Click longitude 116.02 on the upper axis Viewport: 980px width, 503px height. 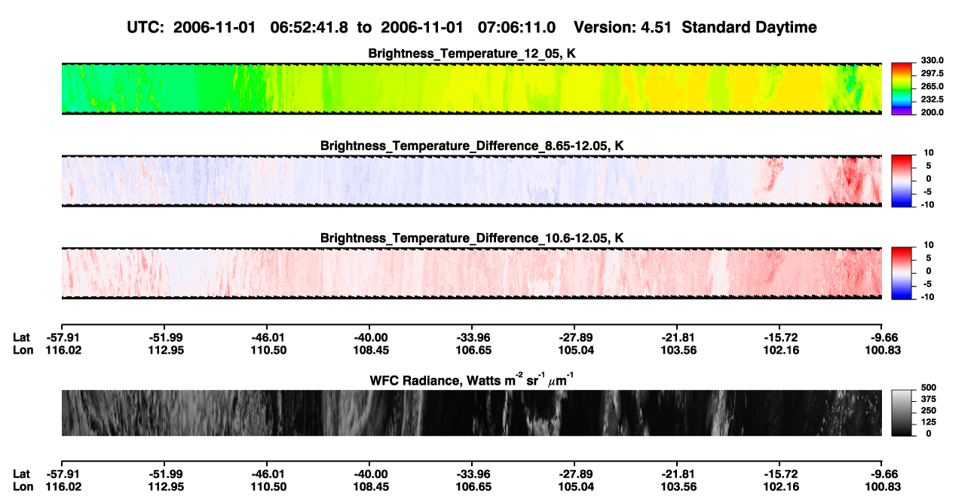tap(62, 350)
